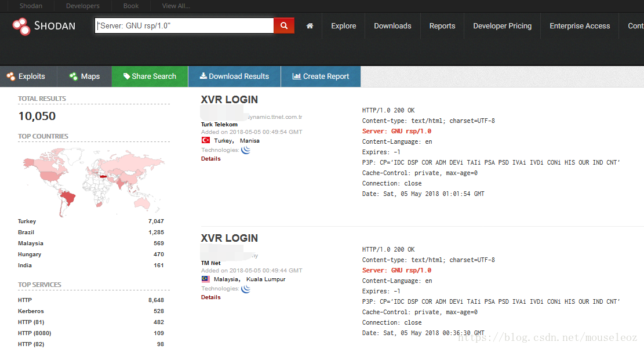Screen dimensions: 644x349
Task: Open Enterprise Access page
Action: pos(580,26)
